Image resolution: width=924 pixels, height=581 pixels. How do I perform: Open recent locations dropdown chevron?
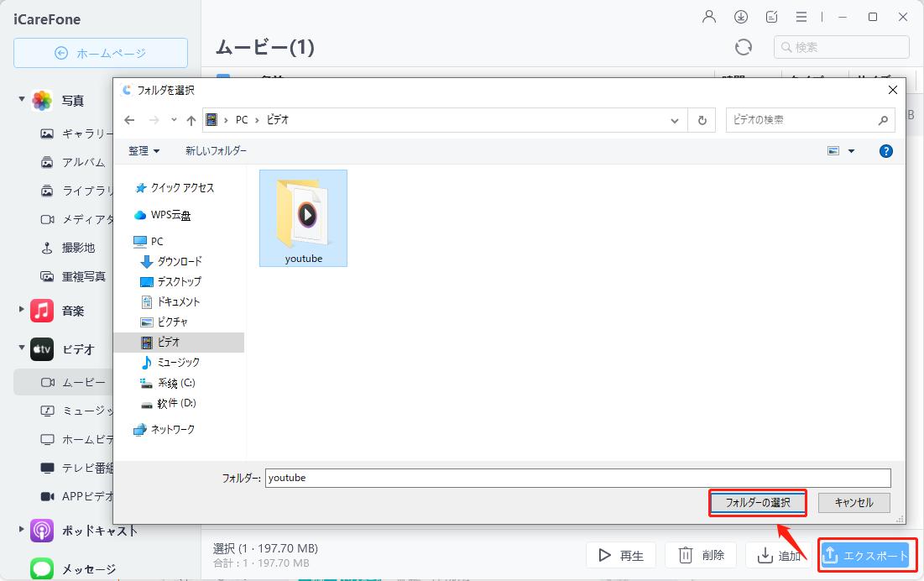point(174,120)
